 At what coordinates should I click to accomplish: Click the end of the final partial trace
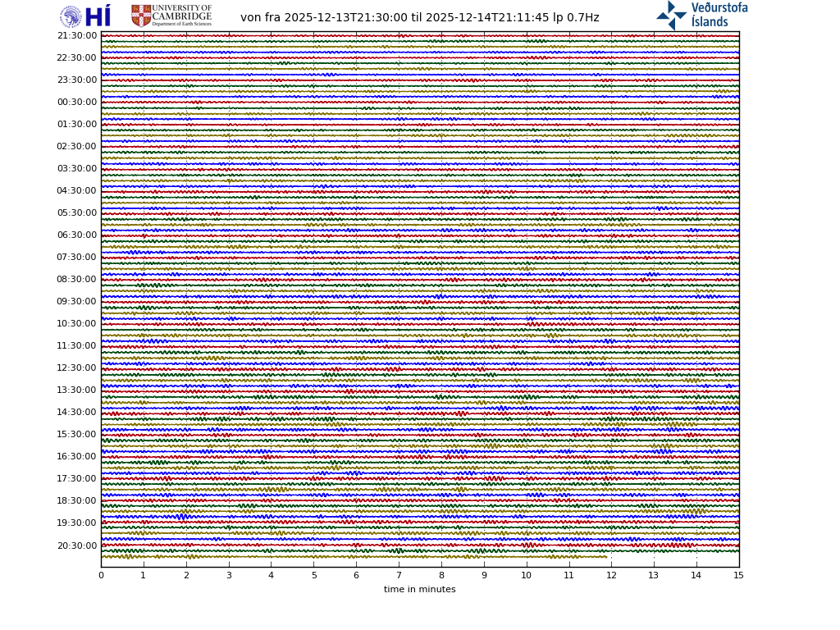click(x=606, y=556)
